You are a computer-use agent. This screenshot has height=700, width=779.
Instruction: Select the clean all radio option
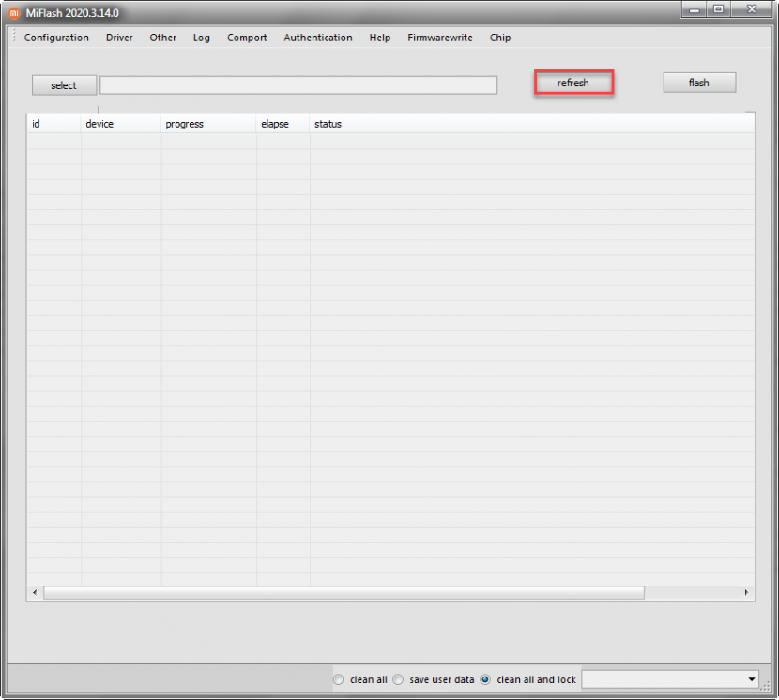coord(339,679)
